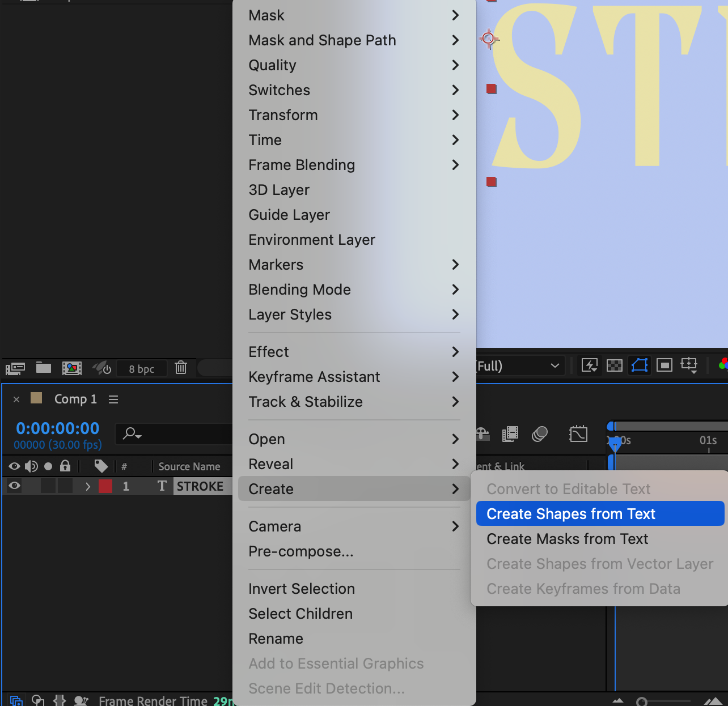Click the current timecode 0:00:00:00 field
Screen dimensions: 728x706
[x=57, y=428]
